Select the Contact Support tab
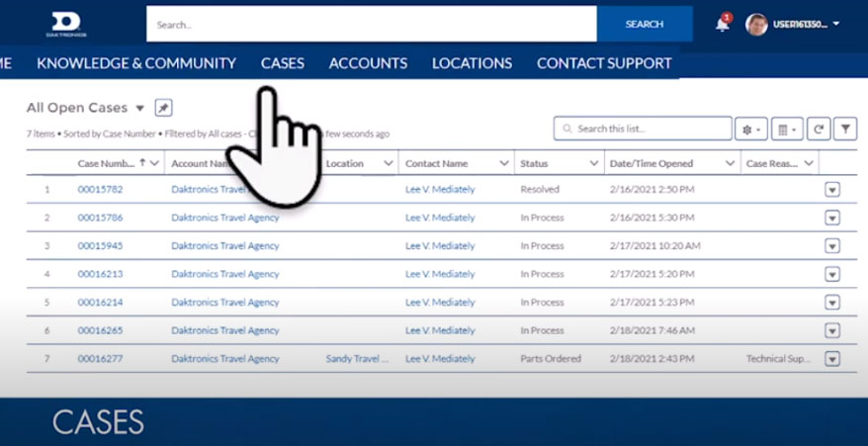868x446 pixels. 604,63
